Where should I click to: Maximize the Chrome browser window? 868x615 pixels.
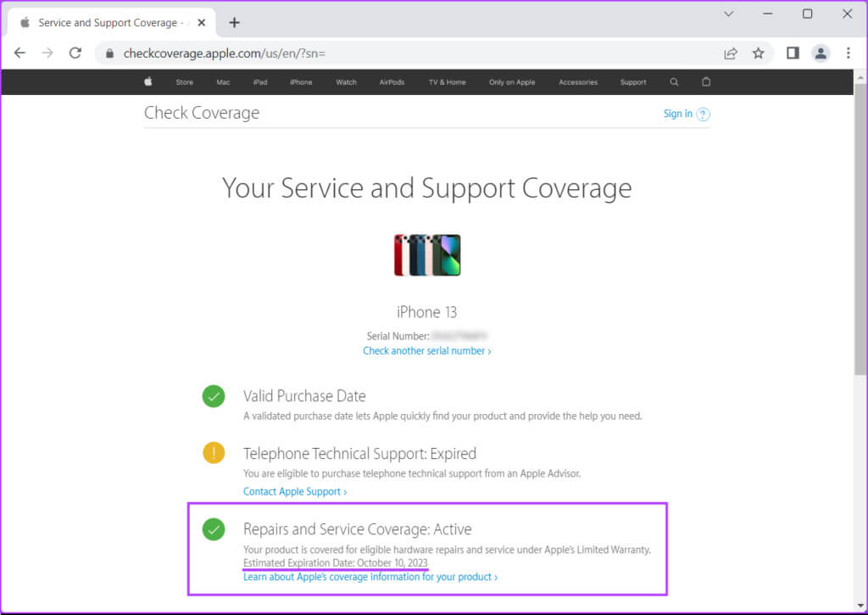(808, 14)
